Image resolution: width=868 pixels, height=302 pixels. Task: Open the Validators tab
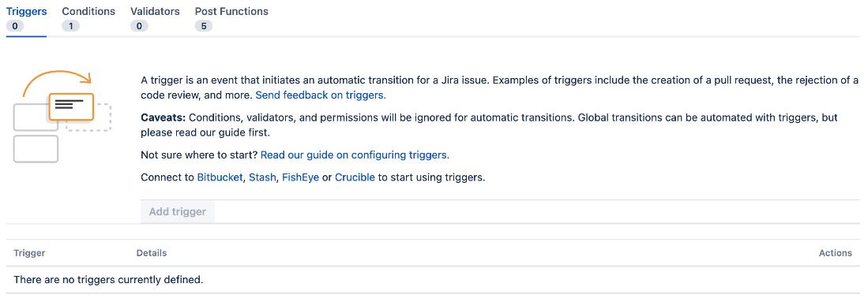(155, 11)
